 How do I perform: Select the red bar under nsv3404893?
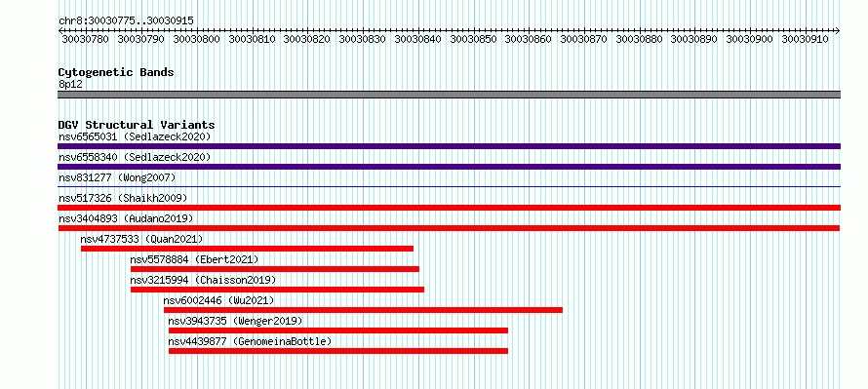(x=449, y=228)
